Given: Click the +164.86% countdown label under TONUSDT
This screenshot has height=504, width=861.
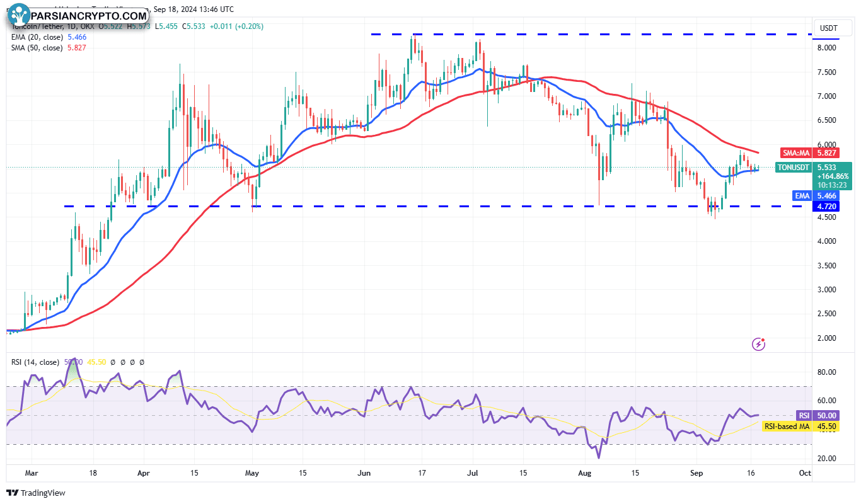Looking at the screenshot, I should tap(833, 177).
